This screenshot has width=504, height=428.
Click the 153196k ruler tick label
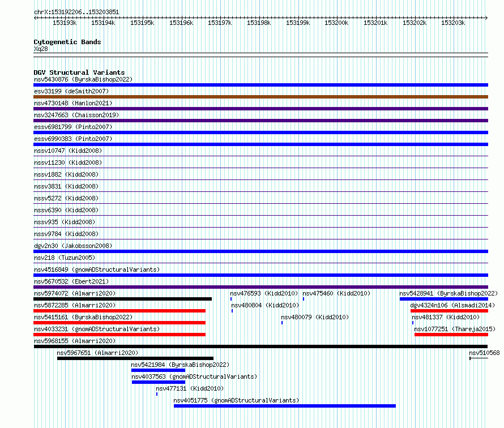[181, 23]
